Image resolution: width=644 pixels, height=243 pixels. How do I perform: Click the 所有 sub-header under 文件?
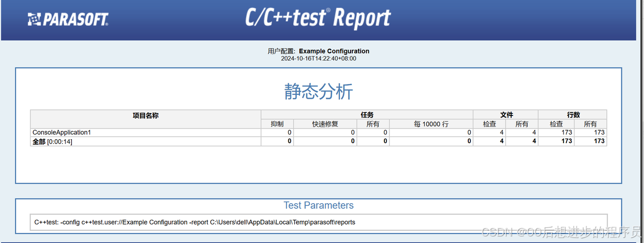pyautogui.click(x=522, y=124)
